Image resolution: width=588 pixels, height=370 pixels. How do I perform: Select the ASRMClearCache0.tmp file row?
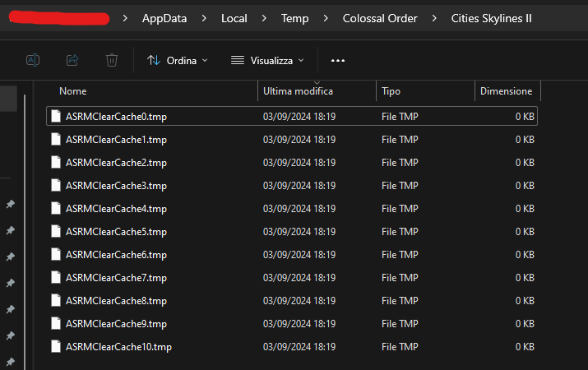tap(292, 116)
